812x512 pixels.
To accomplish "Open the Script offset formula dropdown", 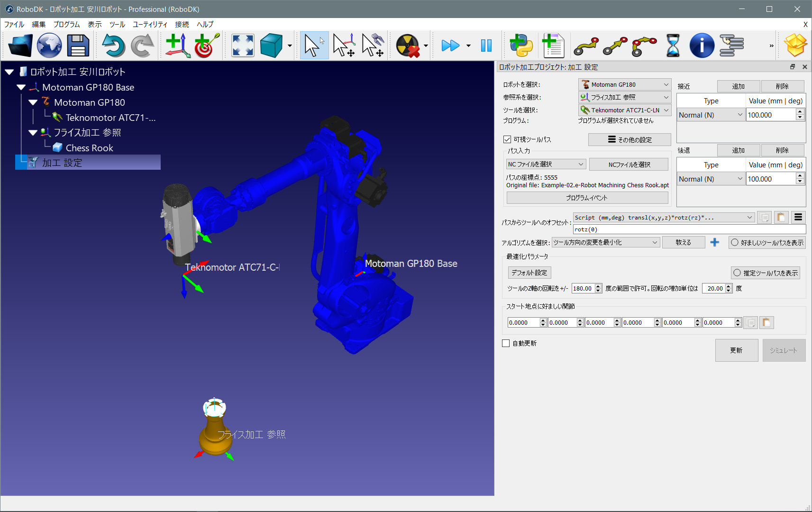I will click(664, 218).
